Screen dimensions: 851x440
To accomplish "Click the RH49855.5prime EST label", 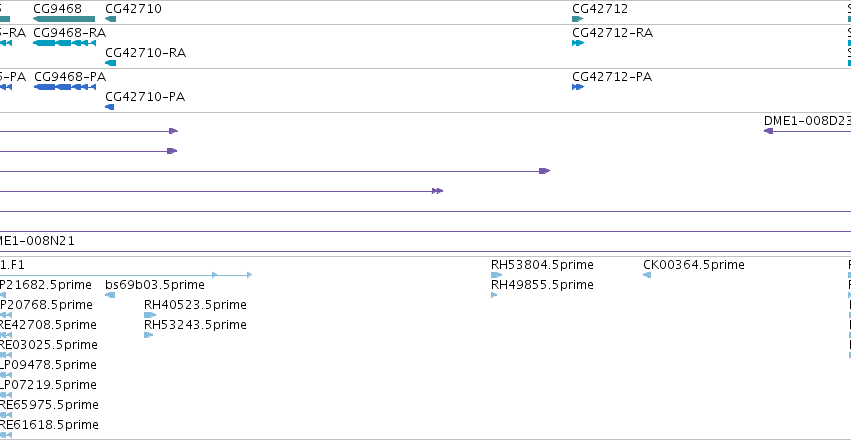I will pyautogui.click(x=542, y=285).
